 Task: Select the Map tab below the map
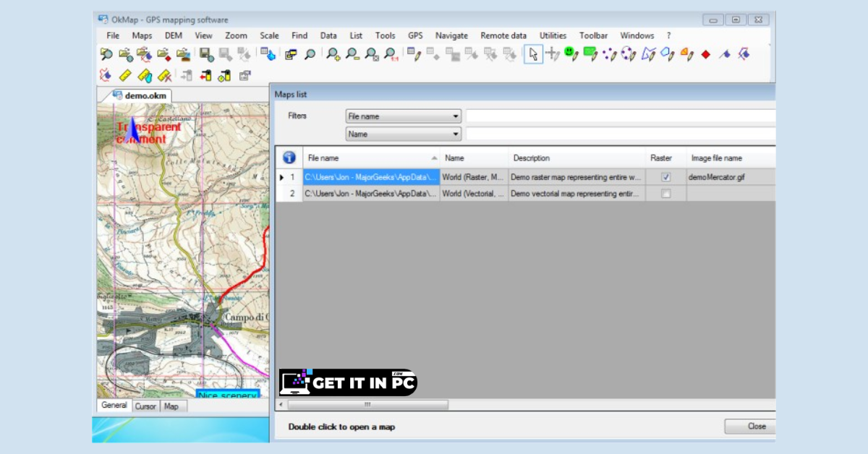coord(171,406)
